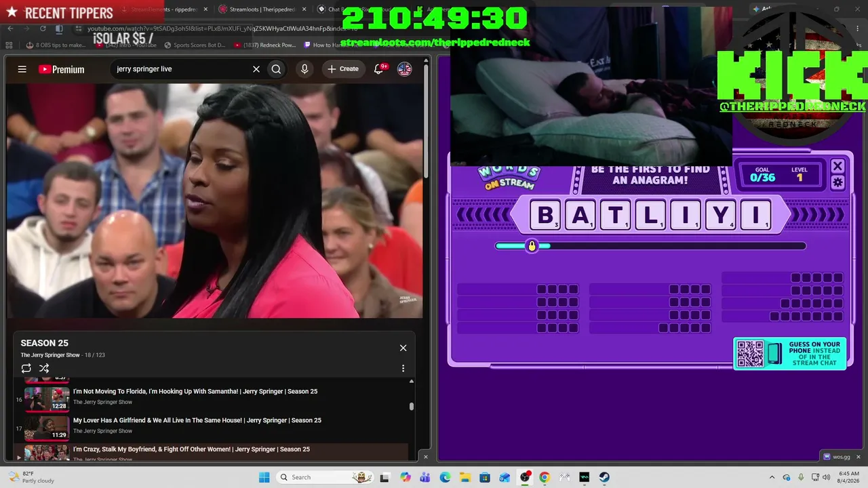Close the Season 25 playlist panel

click(x=403, y=348)
